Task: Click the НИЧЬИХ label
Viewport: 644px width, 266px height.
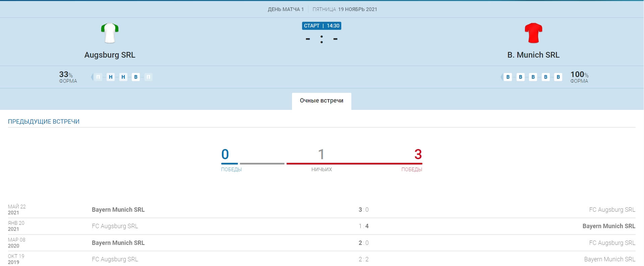Action: click(x=321, y=170)
